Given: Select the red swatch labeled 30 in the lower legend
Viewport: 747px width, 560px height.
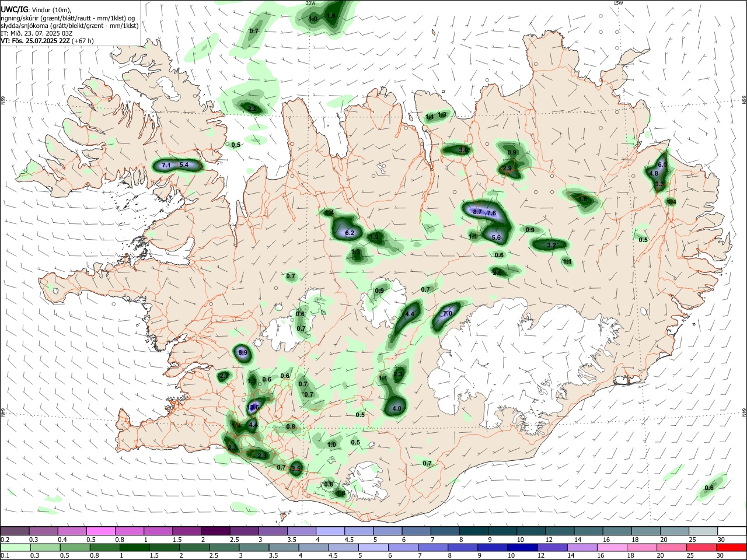Looking at the screenshot, I should [x=731, y=547].
